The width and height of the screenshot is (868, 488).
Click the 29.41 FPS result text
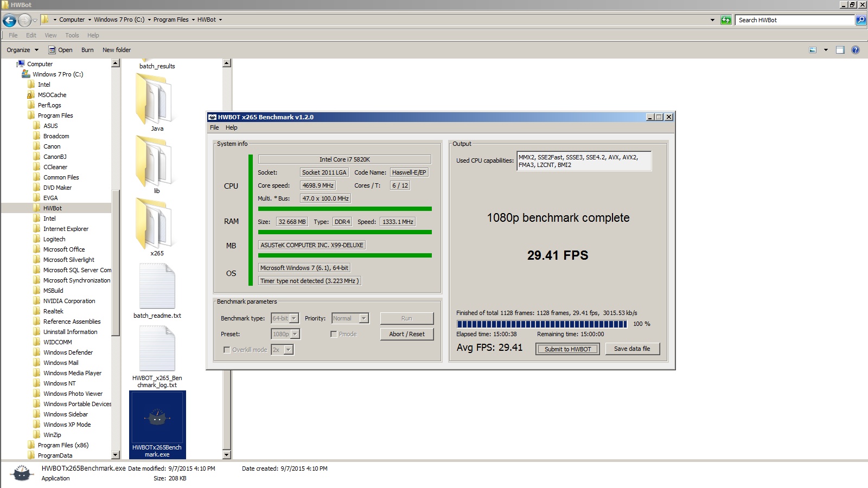coord(558,255)
